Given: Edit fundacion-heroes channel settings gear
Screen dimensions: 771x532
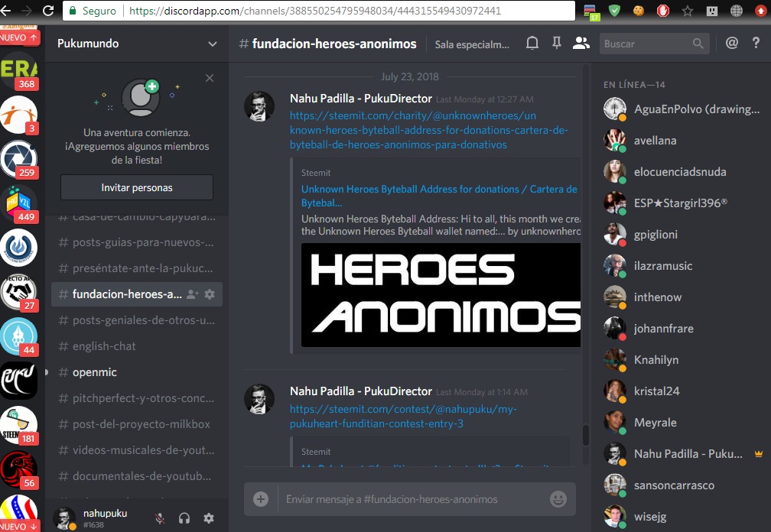Looking at the screenshot, I should [210, 294].
